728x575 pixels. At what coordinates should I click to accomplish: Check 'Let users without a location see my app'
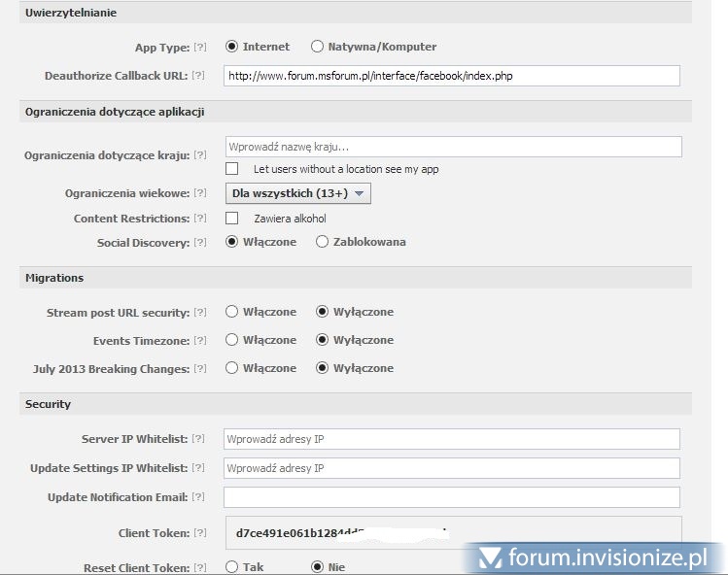click(231, 169)
